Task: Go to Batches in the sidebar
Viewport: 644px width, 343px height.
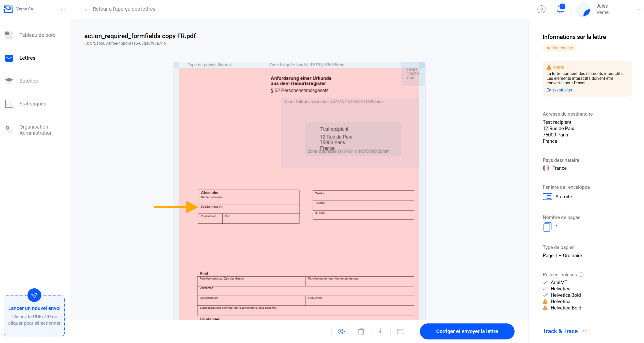Action: tap(28, 81)
